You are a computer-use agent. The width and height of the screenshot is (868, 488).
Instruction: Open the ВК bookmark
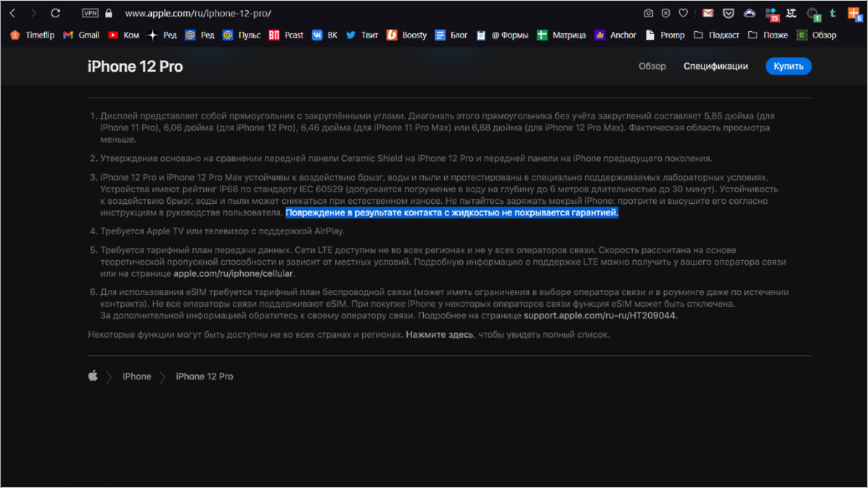tap(325, 35)
